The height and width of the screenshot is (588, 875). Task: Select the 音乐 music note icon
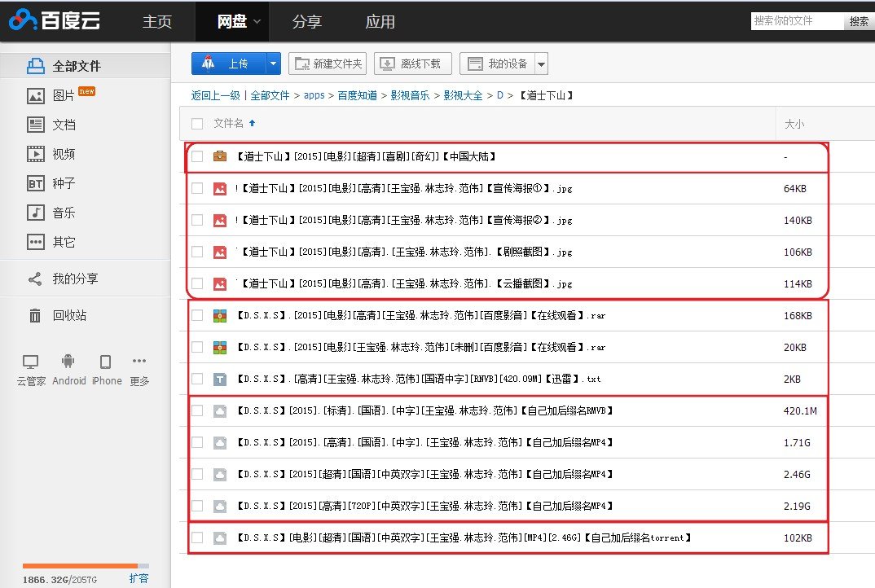click(x=36, y=213)
